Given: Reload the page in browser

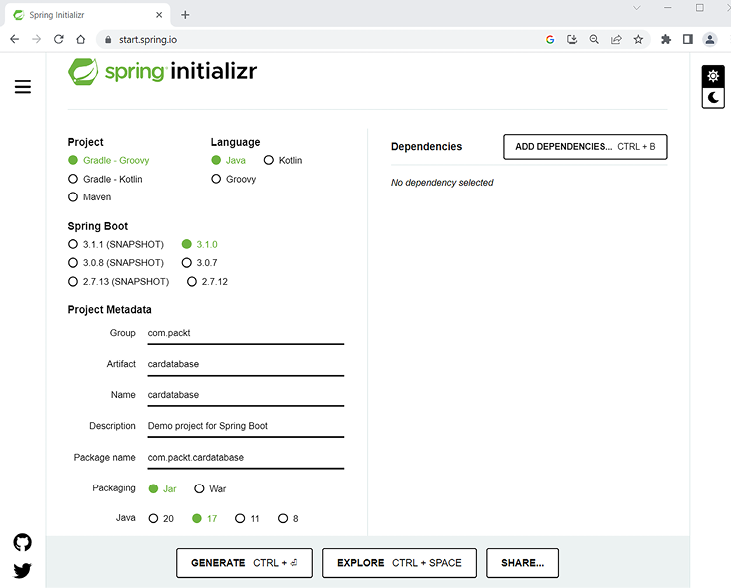Looking at the screenshot, I should [x=59, y=39].
